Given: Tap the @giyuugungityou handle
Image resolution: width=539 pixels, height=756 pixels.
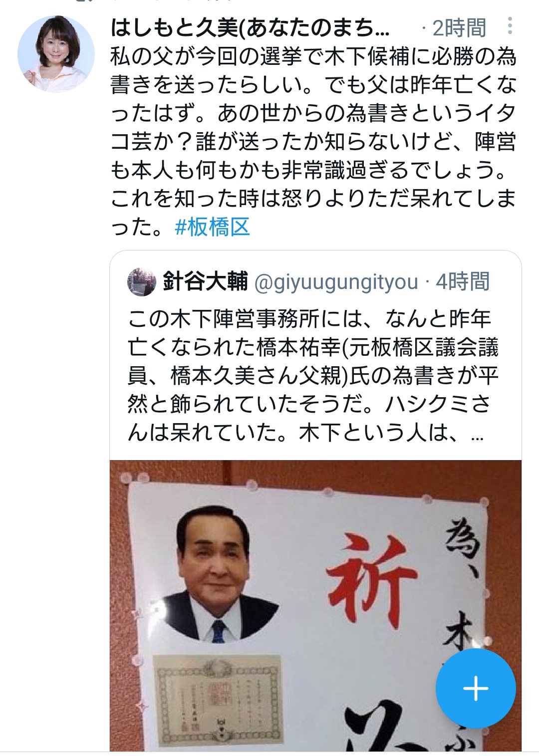Looking at the screenshot, I should (336, 282).
